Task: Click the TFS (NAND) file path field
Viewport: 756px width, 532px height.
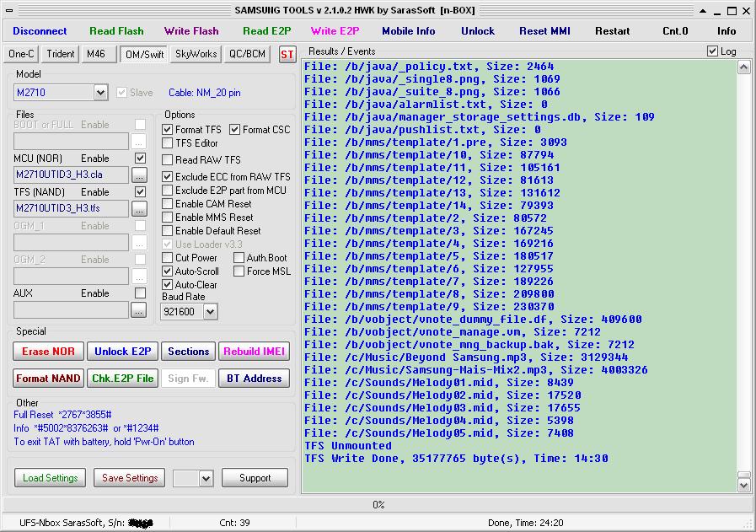Action: [x=72, y=208]
